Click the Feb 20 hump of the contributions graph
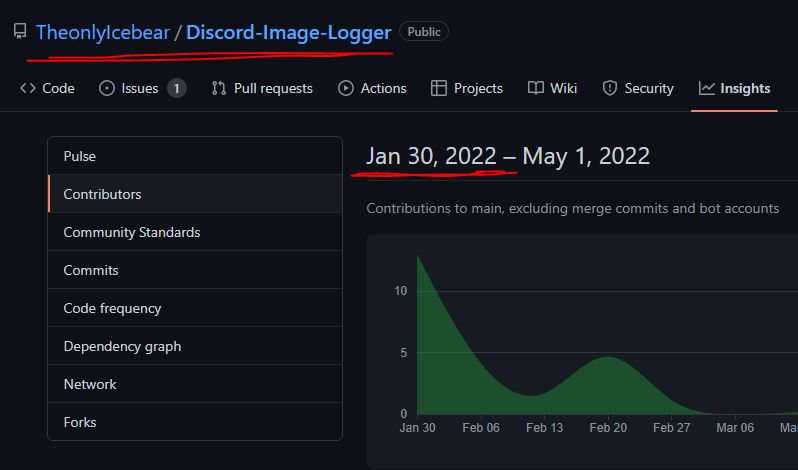 click(x=608, y=358)
